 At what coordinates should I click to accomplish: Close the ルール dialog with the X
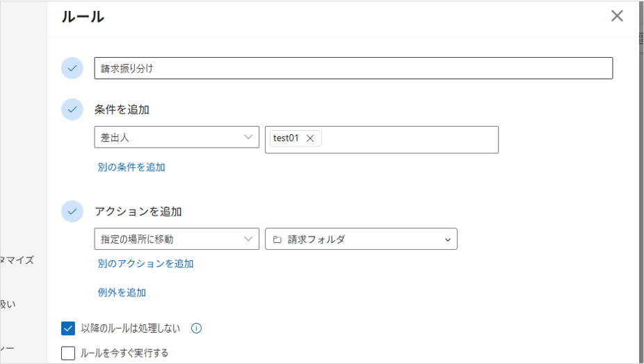[x=616, y=16]
